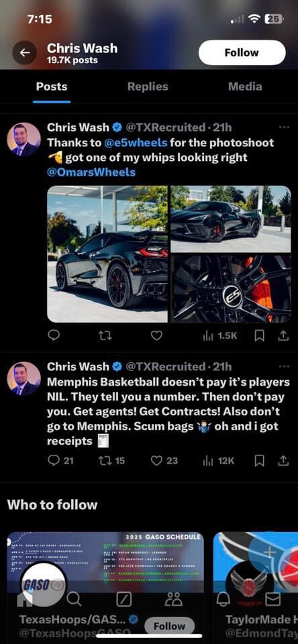Switch to the Replies tab

pos(148,87)
